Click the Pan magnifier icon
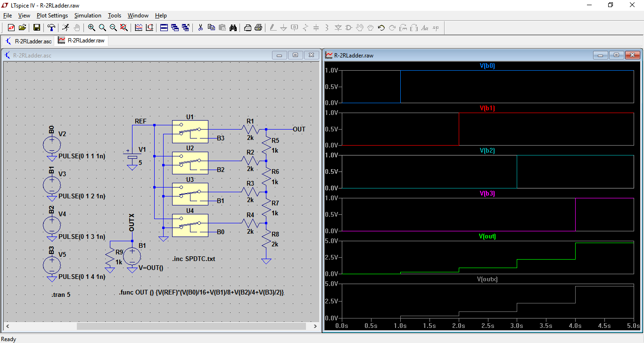644x343 pixels. click(x=102, y=28)
